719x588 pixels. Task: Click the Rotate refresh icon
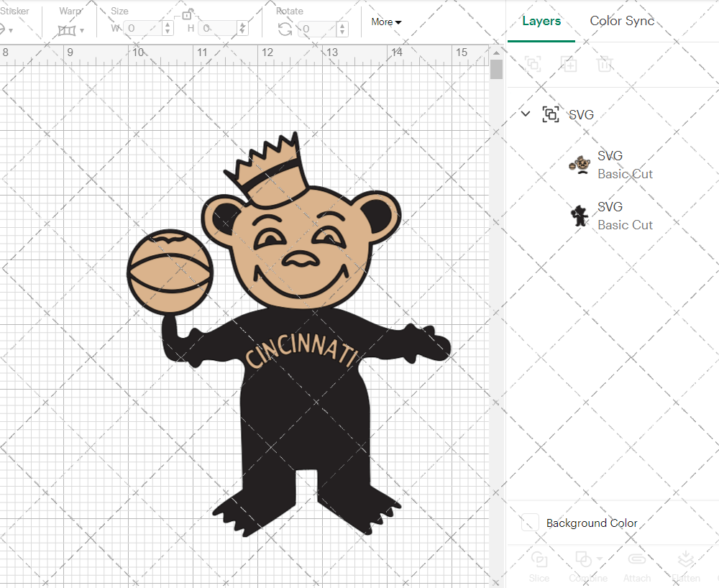click(285, 29)
